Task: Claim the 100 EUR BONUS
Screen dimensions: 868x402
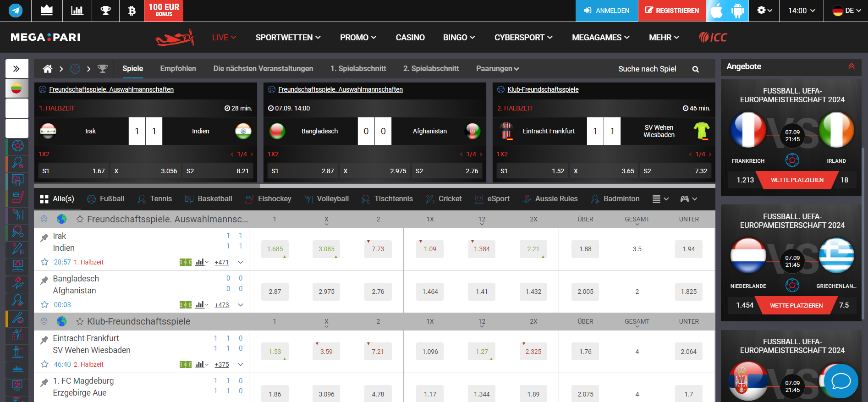Action: click(x=164, y=11)
